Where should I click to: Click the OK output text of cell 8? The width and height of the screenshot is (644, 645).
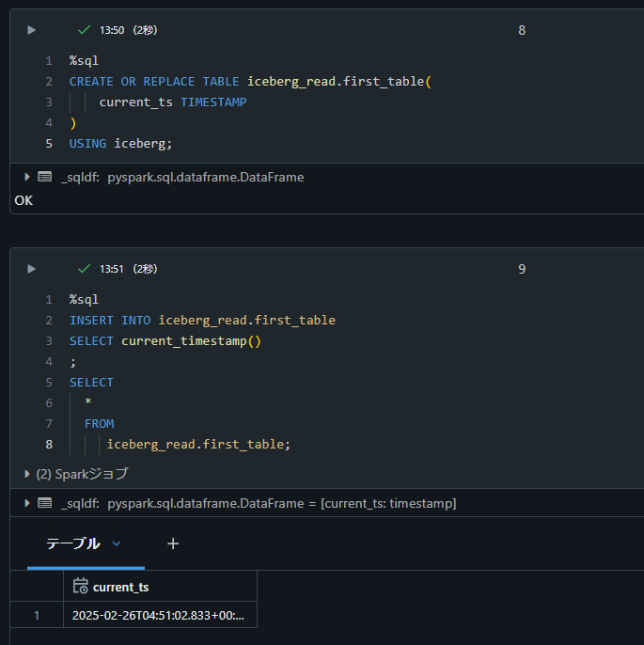tap(24, 200)
